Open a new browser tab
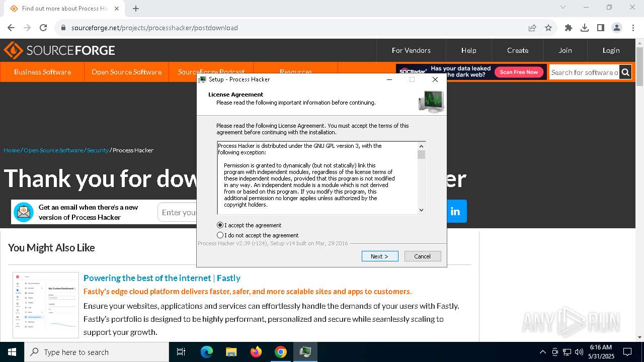Screen dimensions: 644x362 [136, 9]
